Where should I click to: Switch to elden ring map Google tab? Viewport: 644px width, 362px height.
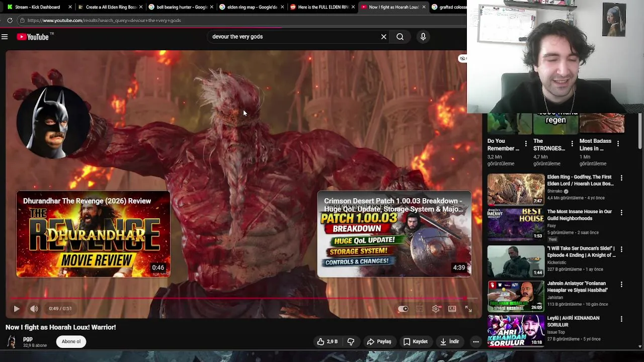tap(253, 7)
